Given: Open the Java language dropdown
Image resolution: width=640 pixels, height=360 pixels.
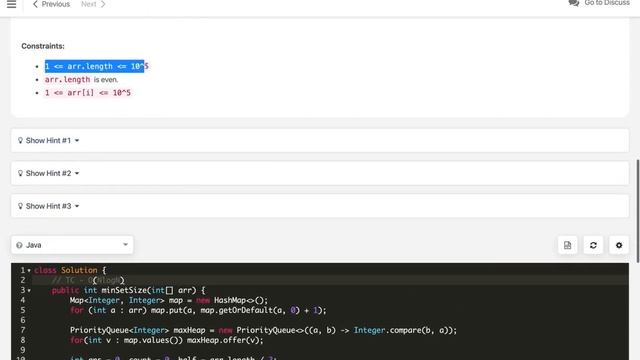Looking at the screenshot, I should [x=72, y=245].
